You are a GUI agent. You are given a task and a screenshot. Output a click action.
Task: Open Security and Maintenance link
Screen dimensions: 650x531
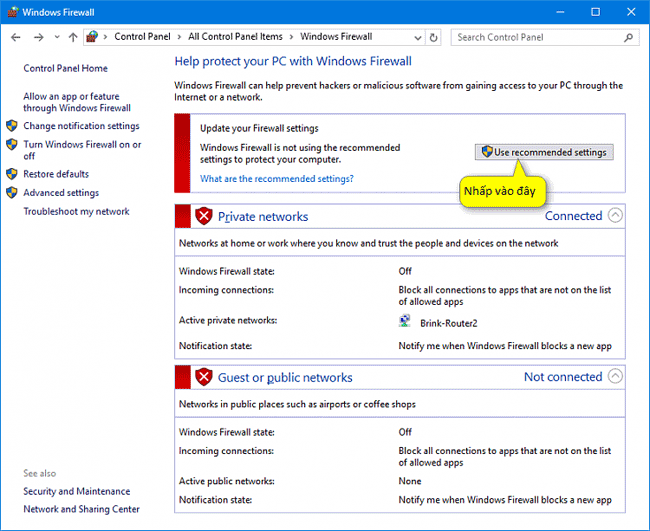coord(77,491)
